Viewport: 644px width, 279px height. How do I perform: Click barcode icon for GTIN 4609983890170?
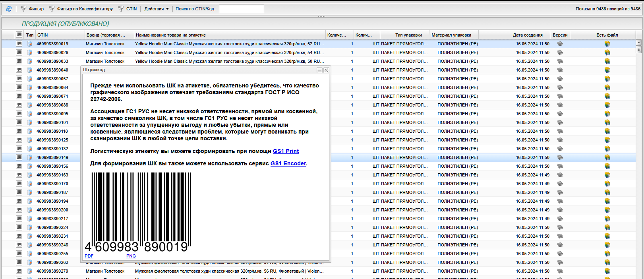click(19, 184)
